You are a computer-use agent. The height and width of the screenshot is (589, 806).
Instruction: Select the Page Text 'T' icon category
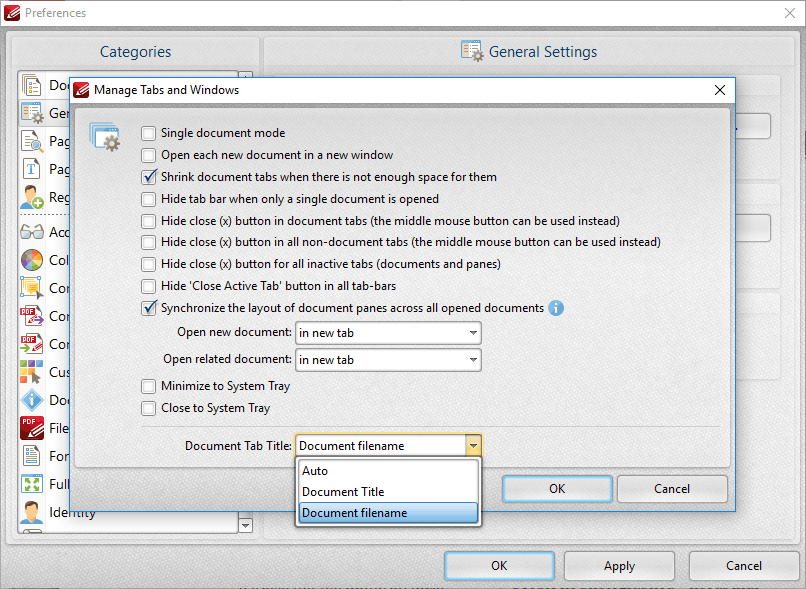pyautogui.click(x=32, y=169)
